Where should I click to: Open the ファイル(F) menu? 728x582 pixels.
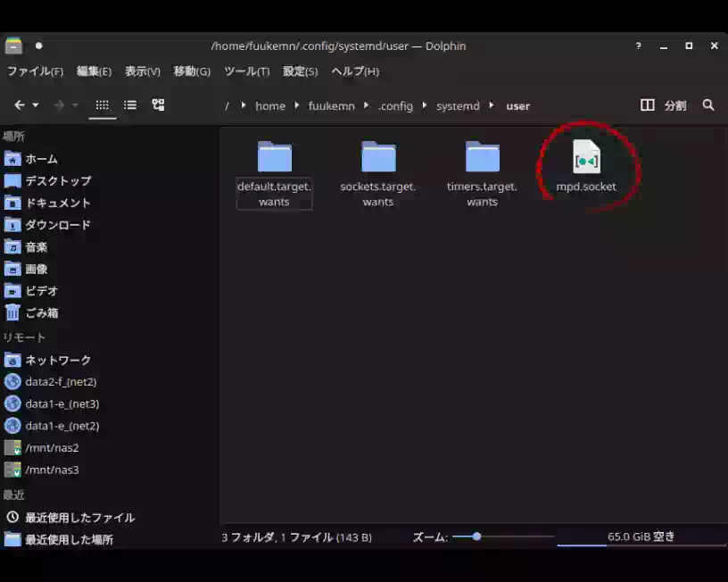[35, 71]
